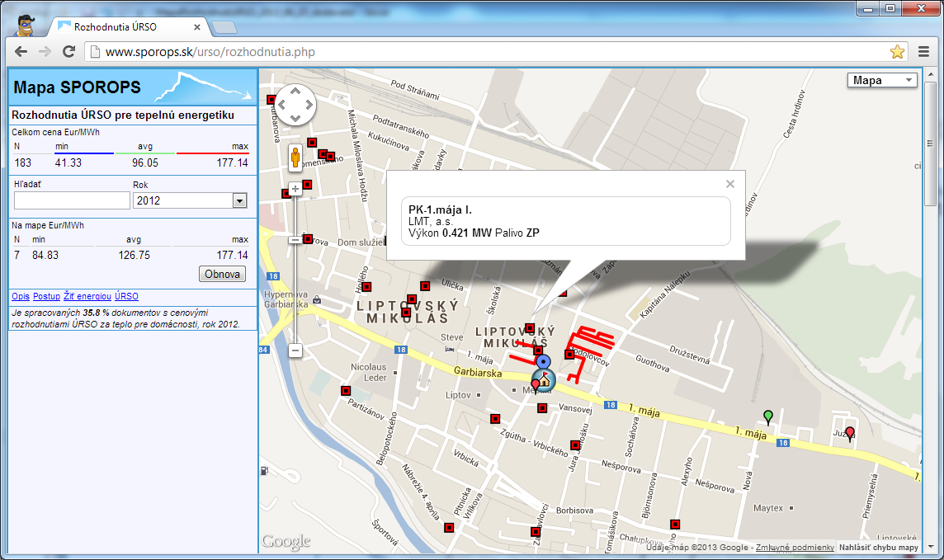Image resolution: width=944 pixels, height=560 pixels.
Task: Click the Hľadať search input field
Action: click(x=72, y=201)
